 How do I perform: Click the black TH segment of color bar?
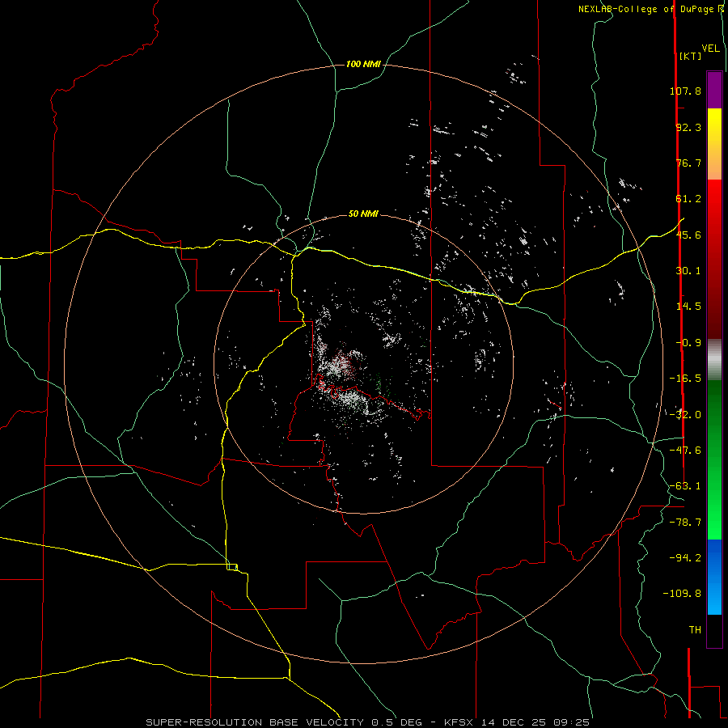click(x=714, y=631)
